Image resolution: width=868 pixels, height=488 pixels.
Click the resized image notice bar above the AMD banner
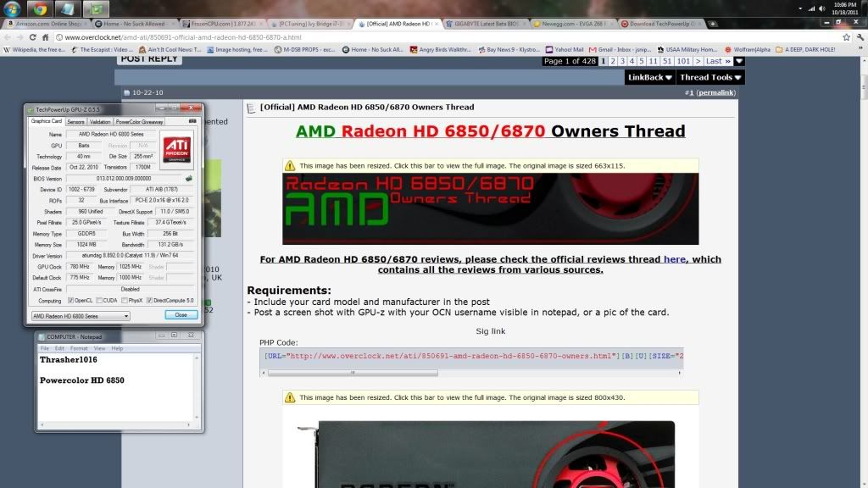coord(491,165)
